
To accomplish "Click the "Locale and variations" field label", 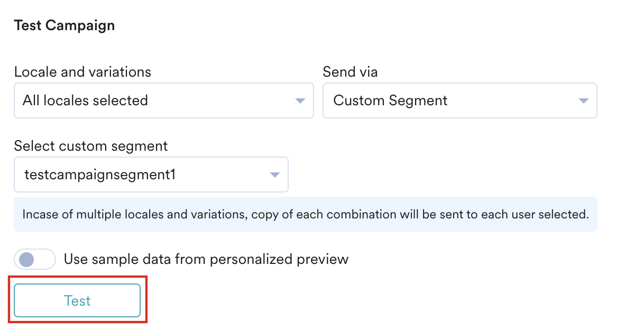I will 82,72.
